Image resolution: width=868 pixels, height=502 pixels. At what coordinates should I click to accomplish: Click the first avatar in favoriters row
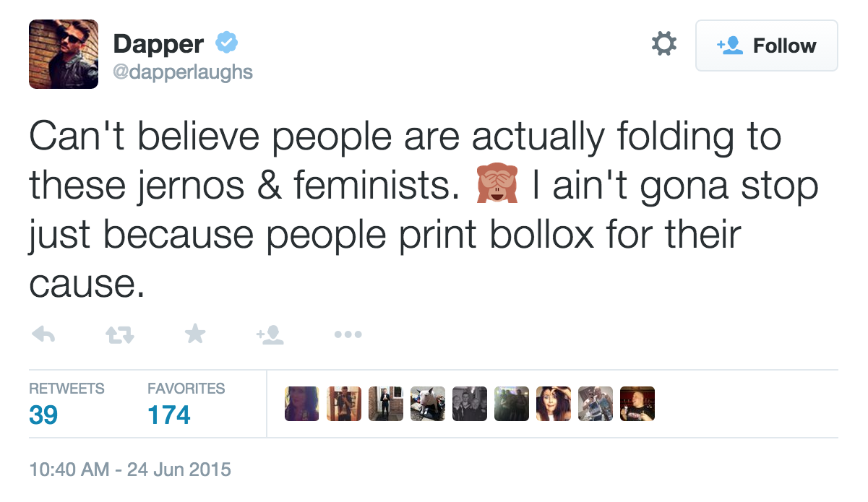(302, 404)
